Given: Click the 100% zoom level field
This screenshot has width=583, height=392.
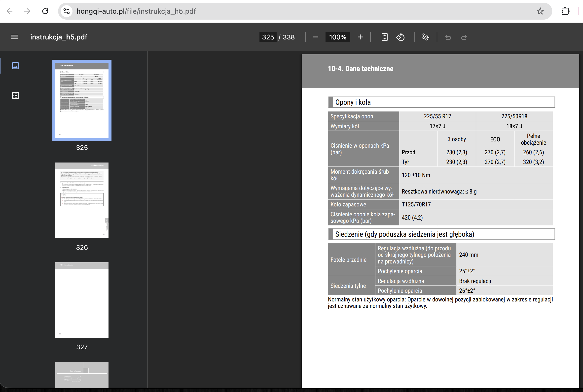Looking at the screenshot, I should pos(337,37).
